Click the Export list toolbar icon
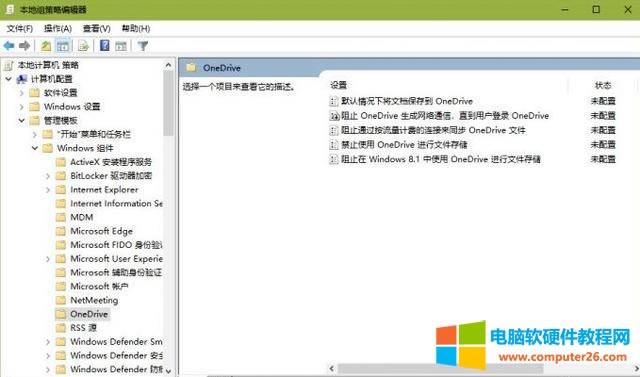This screenshot has height=377, width=640. [83, 46]
